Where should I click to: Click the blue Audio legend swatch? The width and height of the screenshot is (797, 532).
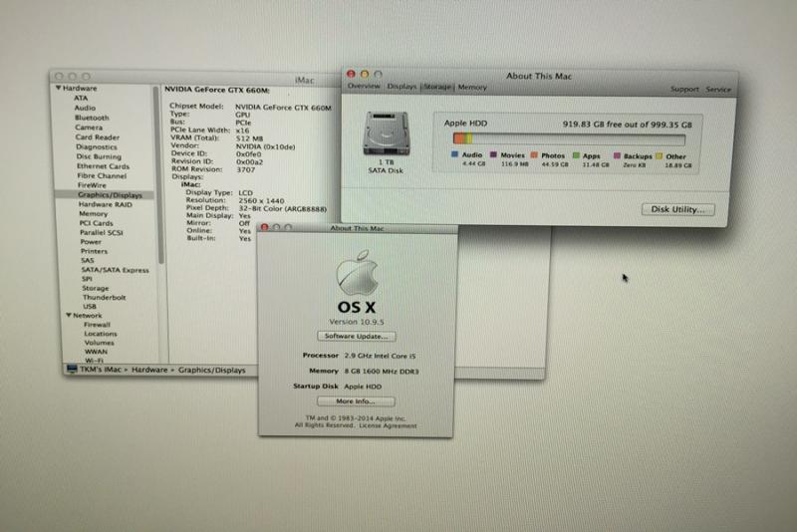tap(454, 154)
